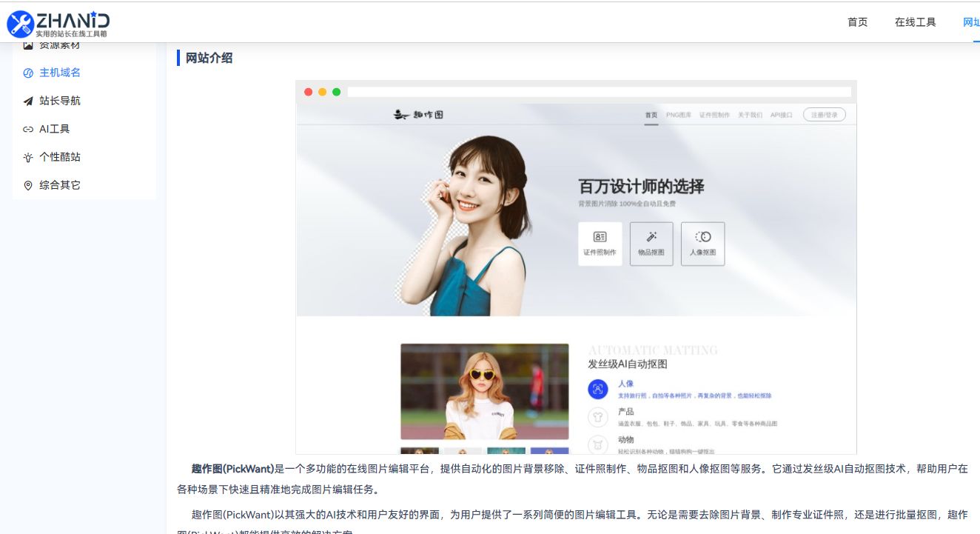
Task: Click the round icon beside 动物
Action: pyautogui.click(x=598, y=444)
